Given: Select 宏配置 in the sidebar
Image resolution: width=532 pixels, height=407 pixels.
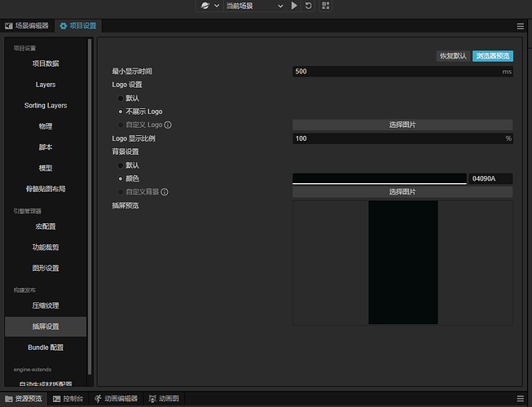Looking at the screenshot, I should pos(46,226).
